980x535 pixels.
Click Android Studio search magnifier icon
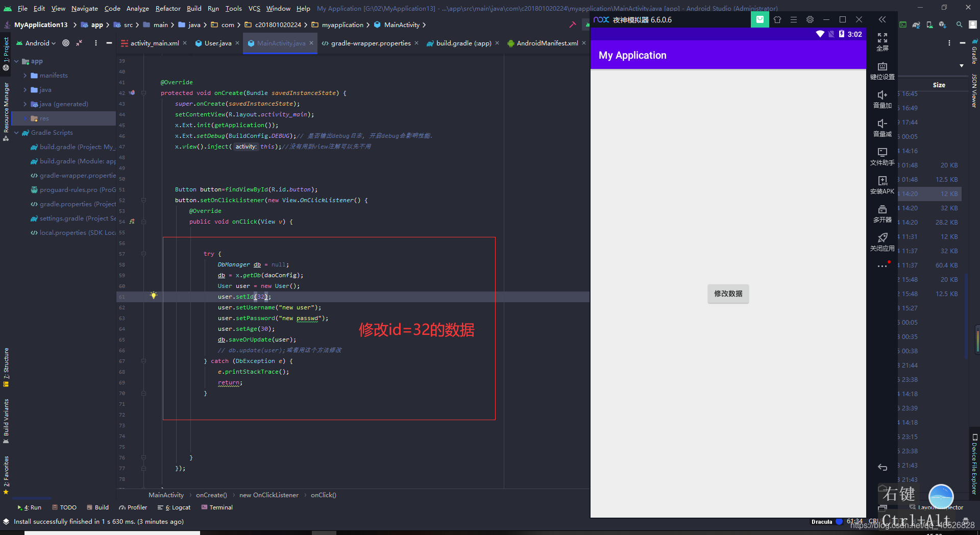pos(959,25)
